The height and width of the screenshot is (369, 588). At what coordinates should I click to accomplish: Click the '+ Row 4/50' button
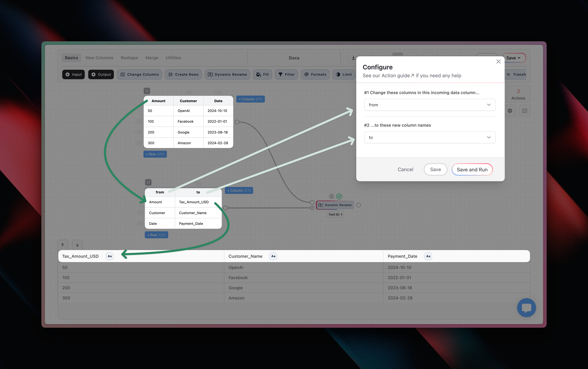tap(155, 154)
